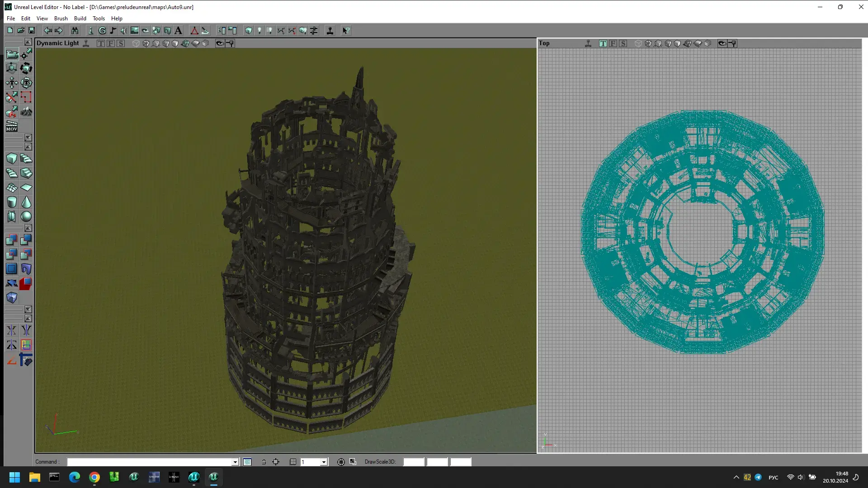Open the Actor Class browser pawn icon
Viewport: 868px width, 488px height.
pyautogui.click(x=91, y=30)
